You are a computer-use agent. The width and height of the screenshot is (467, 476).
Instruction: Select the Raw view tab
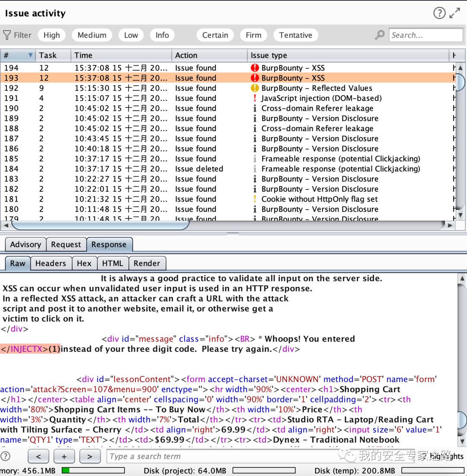pos(18,263)
